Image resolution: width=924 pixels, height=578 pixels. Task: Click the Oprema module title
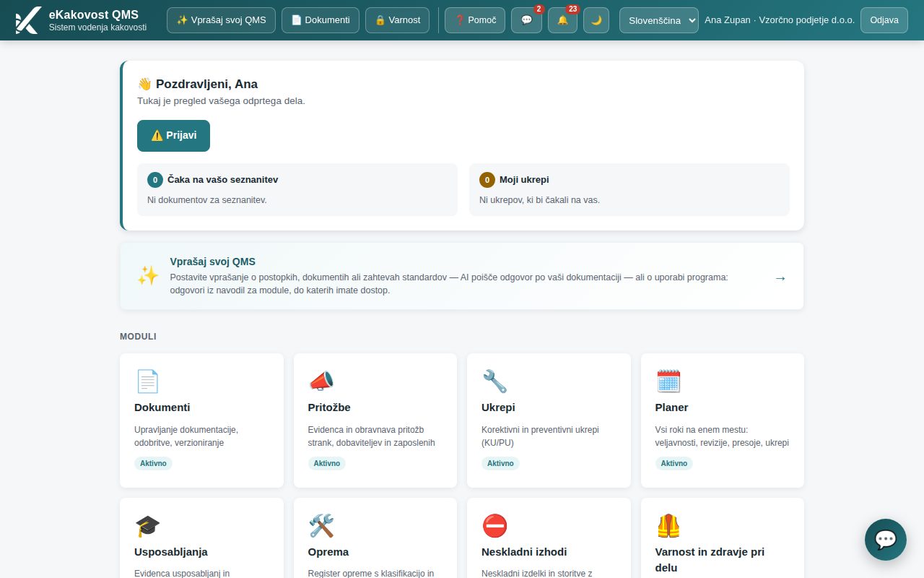coord(328,552)
